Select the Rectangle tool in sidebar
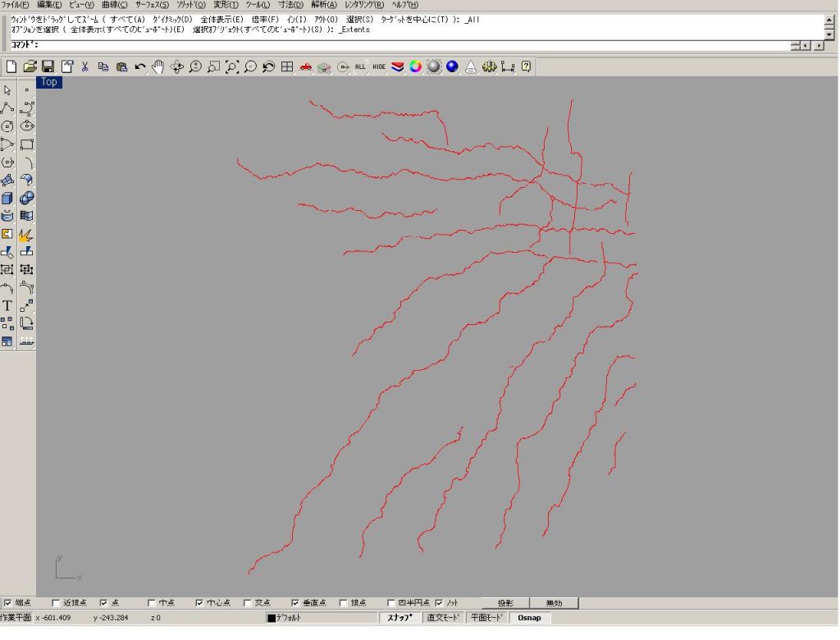 click(27, 144)
